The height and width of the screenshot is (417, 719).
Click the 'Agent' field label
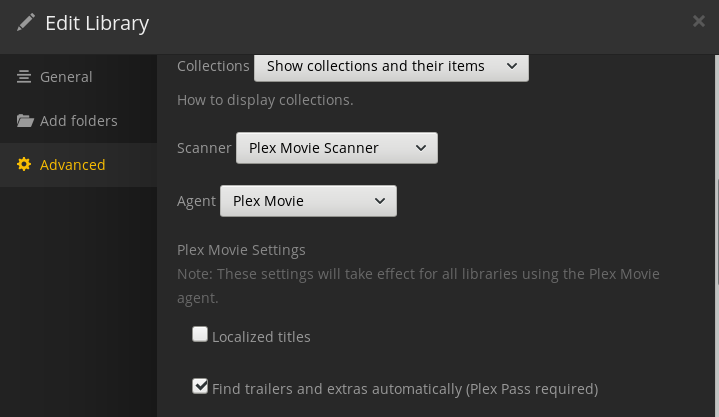(196, 201)
